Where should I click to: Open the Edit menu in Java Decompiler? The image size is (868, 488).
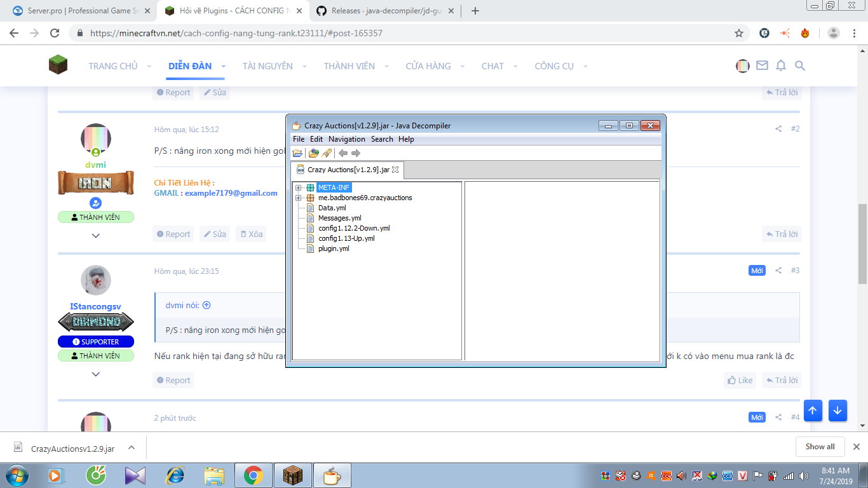tap(316, 139)
